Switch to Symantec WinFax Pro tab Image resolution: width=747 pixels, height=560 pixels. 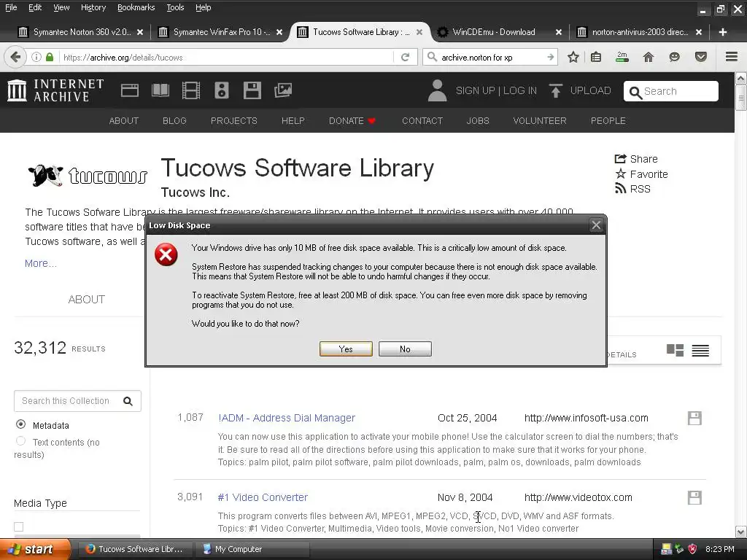coord(221,32)
